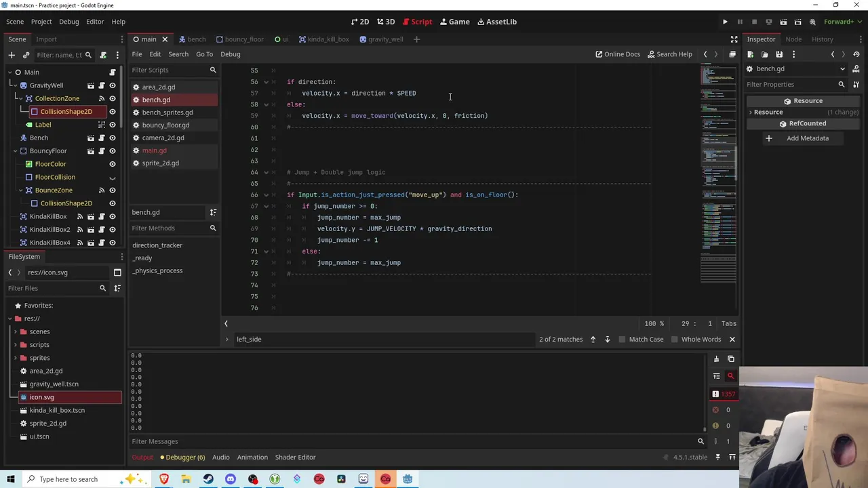This screenshot has height=488, width=868.
Task: Click the Inspector save resource floppy icon
Action: pos(779,54)
